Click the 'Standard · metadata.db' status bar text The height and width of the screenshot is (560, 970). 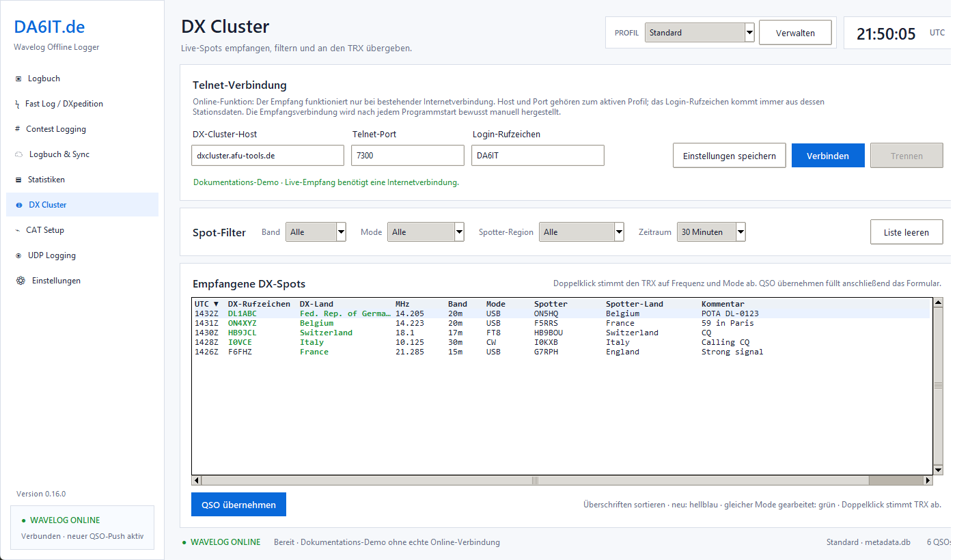[x=868, y=542]
